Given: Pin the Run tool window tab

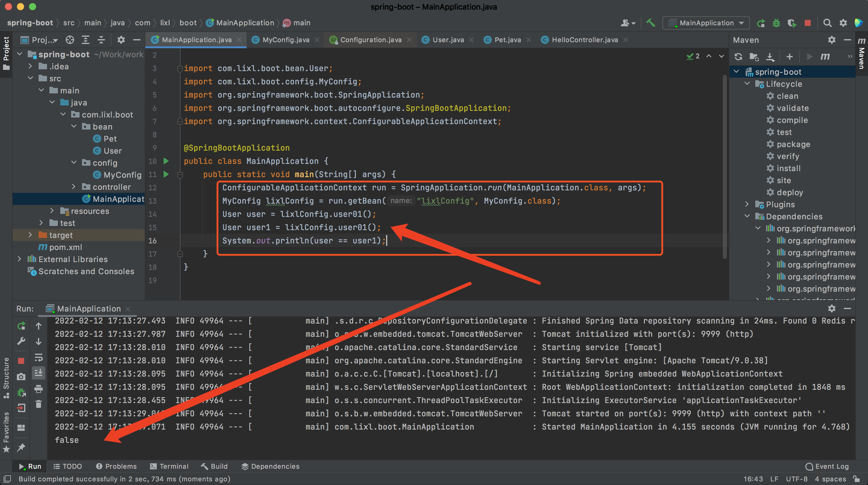Looking at the screenshot, I should click(21, 448).
